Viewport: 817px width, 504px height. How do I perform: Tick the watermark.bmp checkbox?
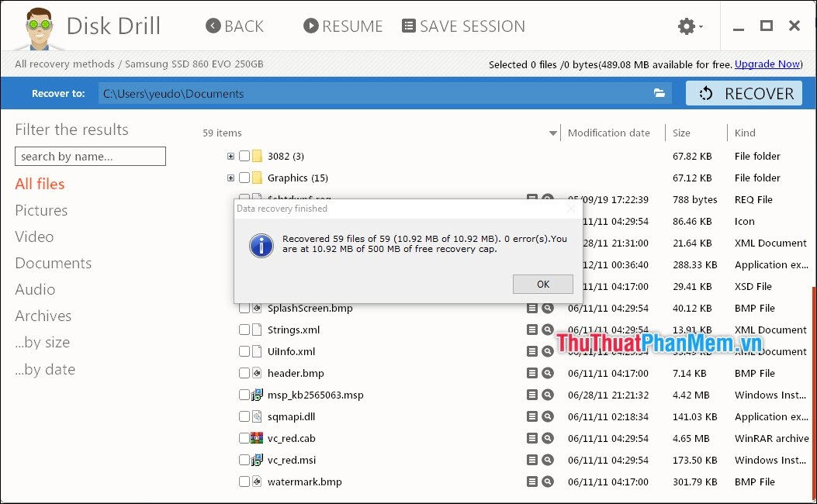243,482
